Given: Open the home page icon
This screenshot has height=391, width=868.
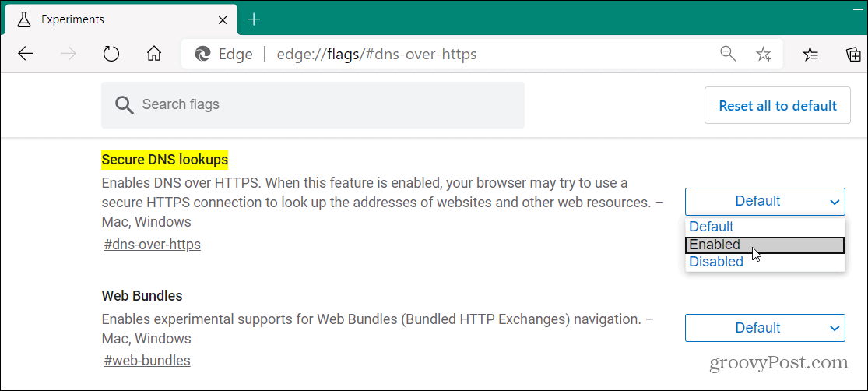Looking at the screenshot, I should click(154, 54).
